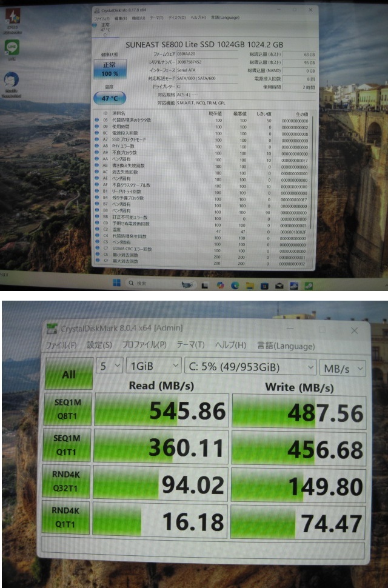The height and width of the screenshot is (588, 388).
Task: Open プロファイル(P) menu in CrystalDiskMark
Action: [144, 345]
